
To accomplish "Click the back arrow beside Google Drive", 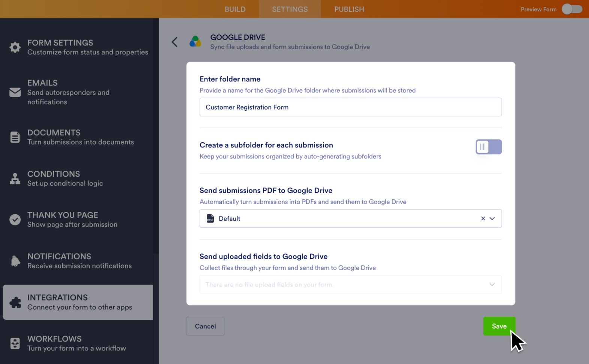I will [x=174, y=42].
